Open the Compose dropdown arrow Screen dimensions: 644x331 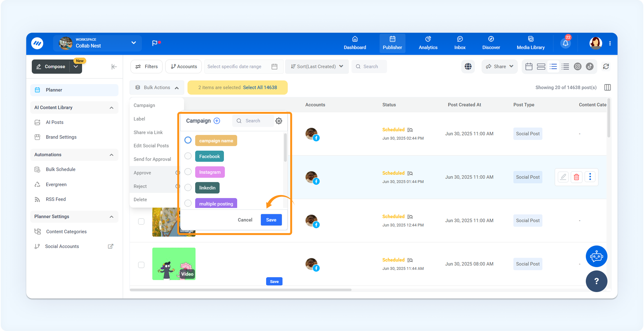[x=76, y=67]
